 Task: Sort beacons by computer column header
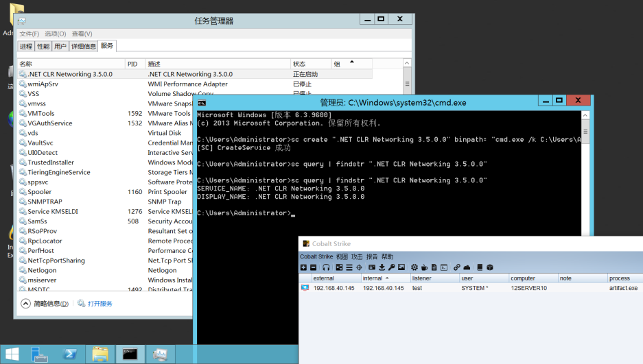click(x=533, y=278)
